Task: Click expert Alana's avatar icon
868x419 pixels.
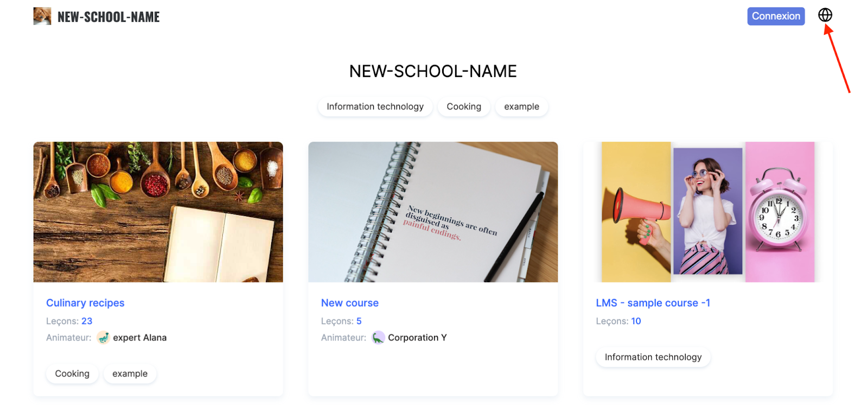Action: point(103,338)
